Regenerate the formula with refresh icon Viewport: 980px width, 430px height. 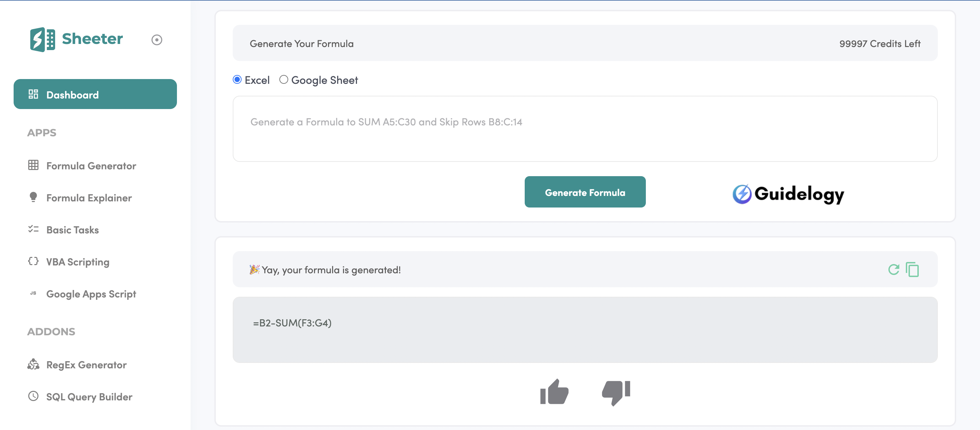click(893, 270)
